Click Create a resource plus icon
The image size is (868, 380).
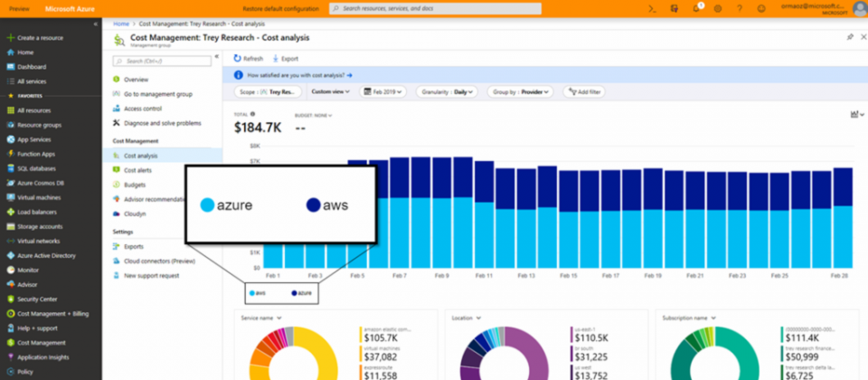(x=11, y=38)
